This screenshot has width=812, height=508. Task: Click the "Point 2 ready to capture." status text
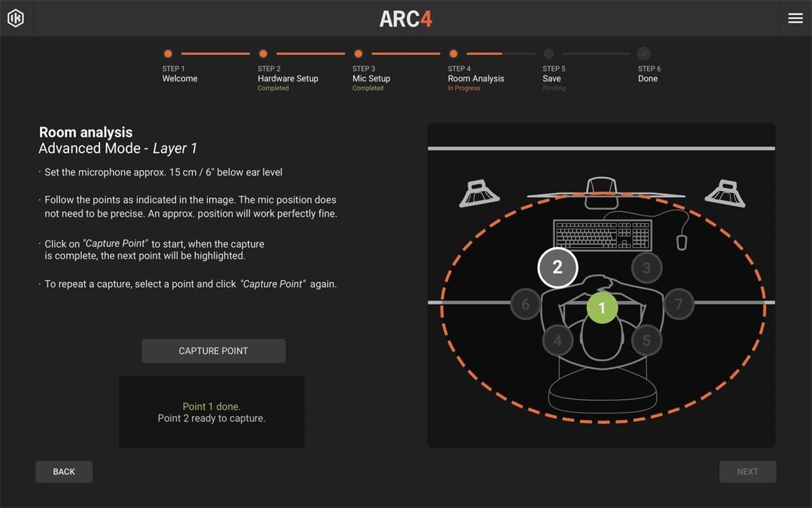point(212,419)
